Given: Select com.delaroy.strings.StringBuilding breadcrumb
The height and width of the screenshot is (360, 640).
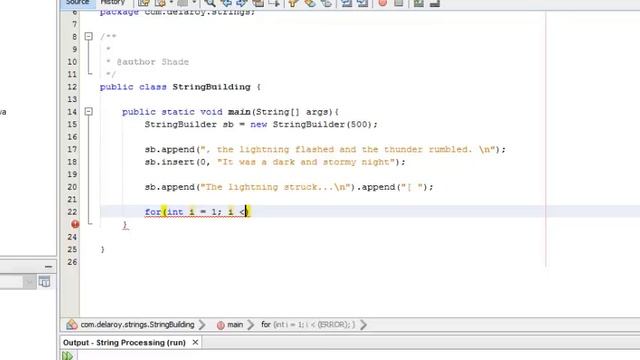Looking at the screenshot, I should point(137,324).
